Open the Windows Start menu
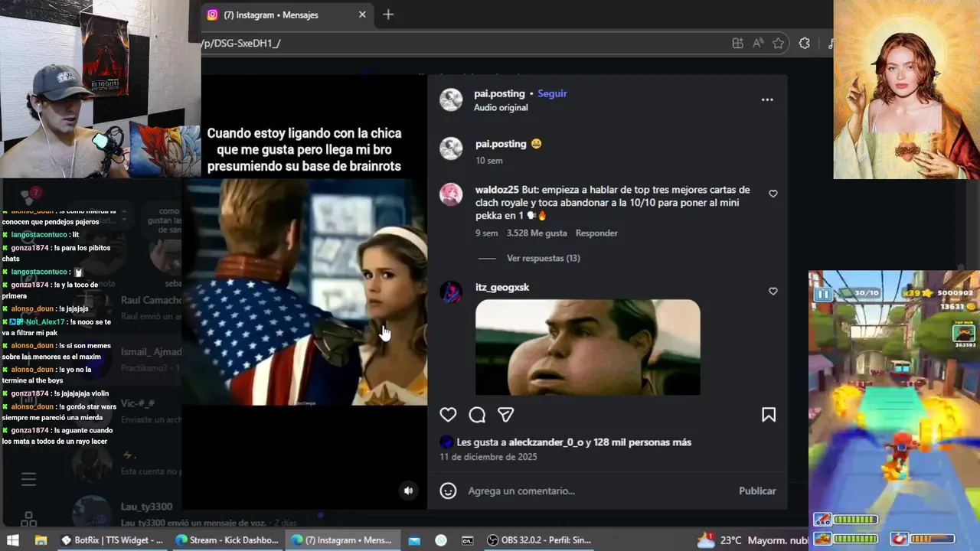The width and height of the screenshot is (980, 551). click(x=13, y=540)
